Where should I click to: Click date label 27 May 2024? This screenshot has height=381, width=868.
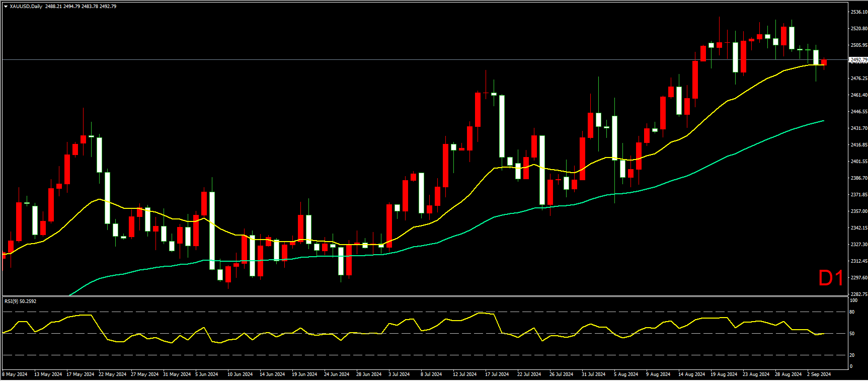[145, 374]
